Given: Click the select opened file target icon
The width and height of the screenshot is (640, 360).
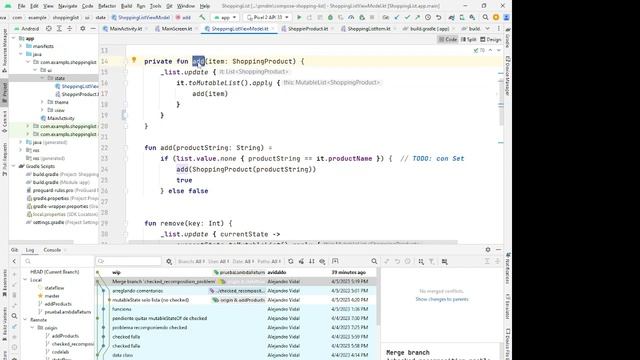Looking at the screenshot, I should (x=49, y=29).
